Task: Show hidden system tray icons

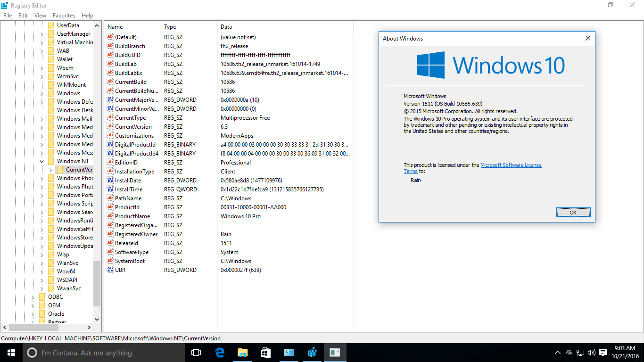Action: click(x=558, y=352)
